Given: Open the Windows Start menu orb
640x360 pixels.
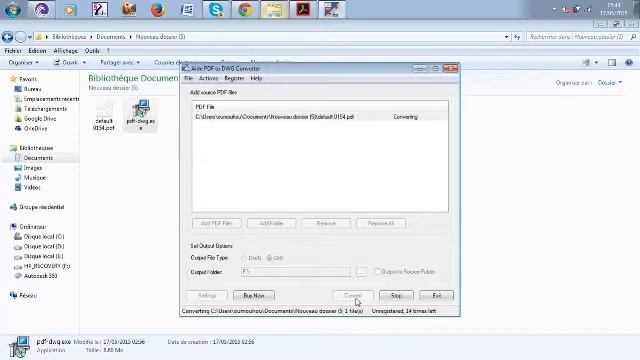Looking at the screenshot, I should pos(13,9).
